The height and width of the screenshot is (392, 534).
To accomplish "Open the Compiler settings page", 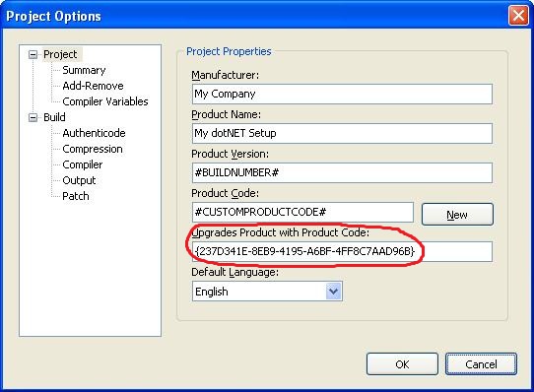I will [x=83, y=164].
